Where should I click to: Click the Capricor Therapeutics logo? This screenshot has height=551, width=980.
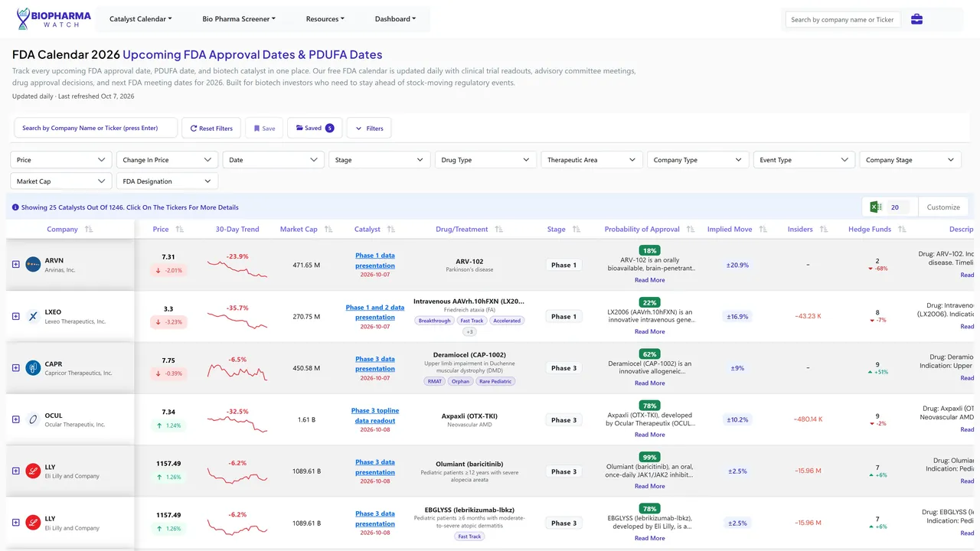(x=33, y=368)
